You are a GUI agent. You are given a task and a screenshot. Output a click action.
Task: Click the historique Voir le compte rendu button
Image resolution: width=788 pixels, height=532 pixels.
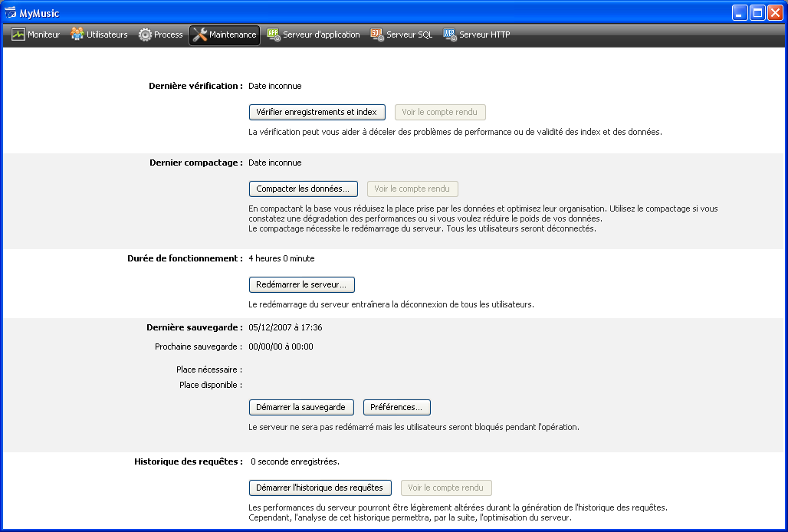tap(445, 488)
